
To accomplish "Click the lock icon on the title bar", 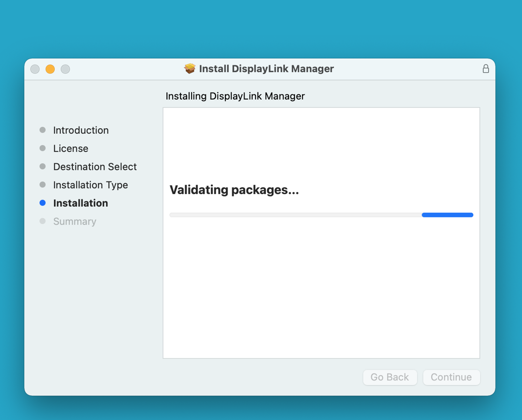I will (486, 69).
